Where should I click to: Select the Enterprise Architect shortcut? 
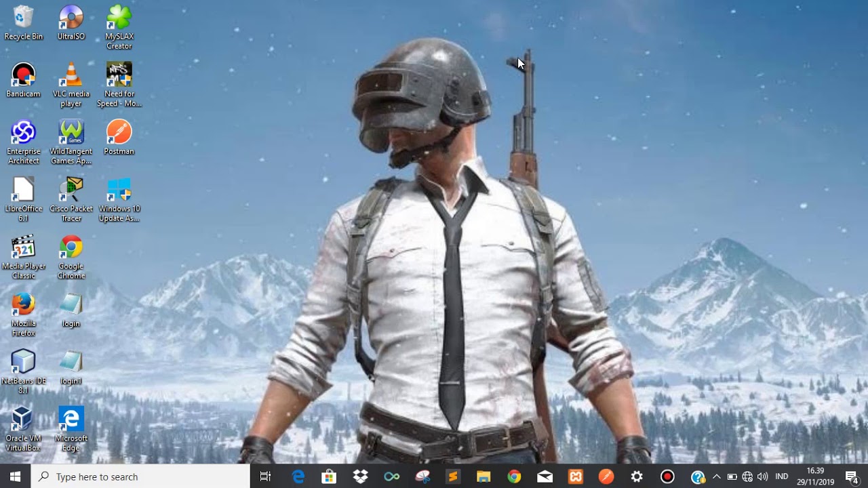coord(23,142)
